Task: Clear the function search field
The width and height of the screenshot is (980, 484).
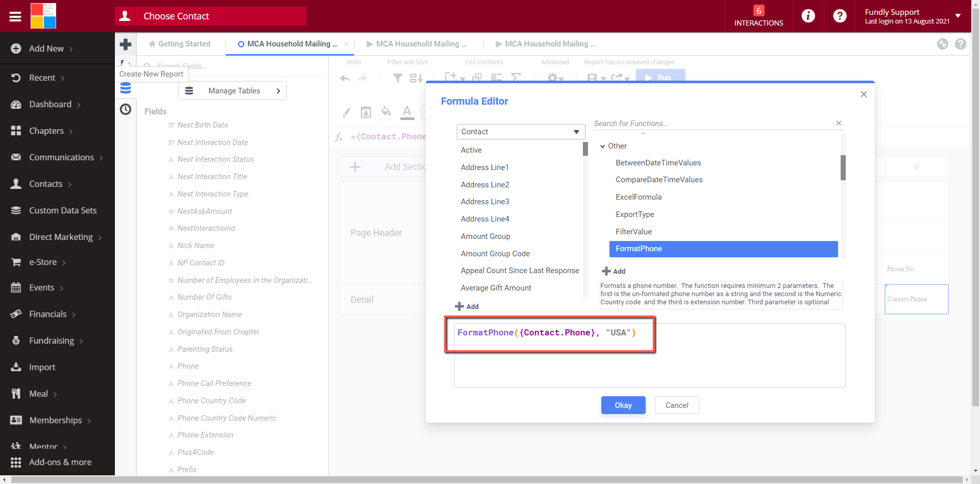Action: pos(839,123)
